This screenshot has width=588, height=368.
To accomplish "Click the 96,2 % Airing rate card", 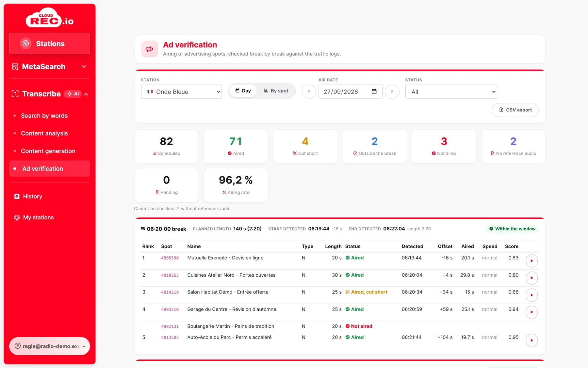I will [236, 185].
